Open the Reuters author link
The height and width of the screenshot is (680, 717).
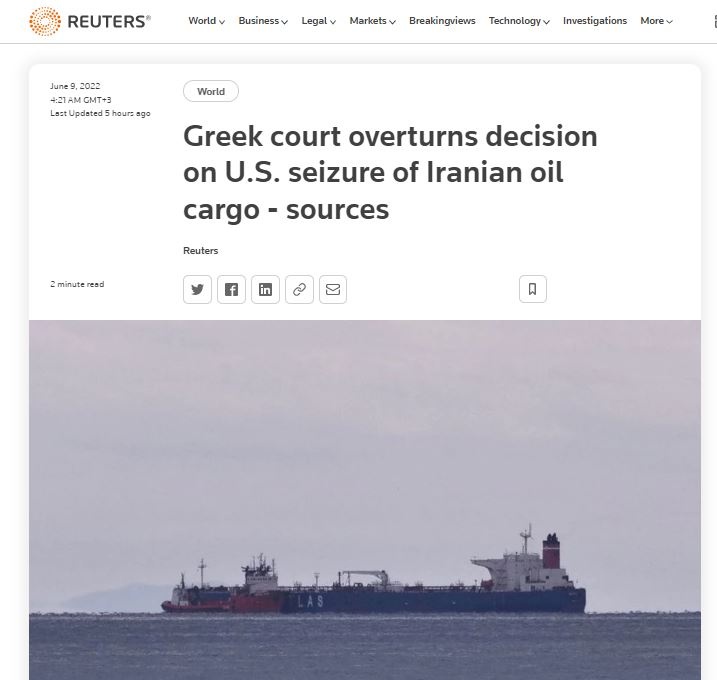[x=200, y=251]
